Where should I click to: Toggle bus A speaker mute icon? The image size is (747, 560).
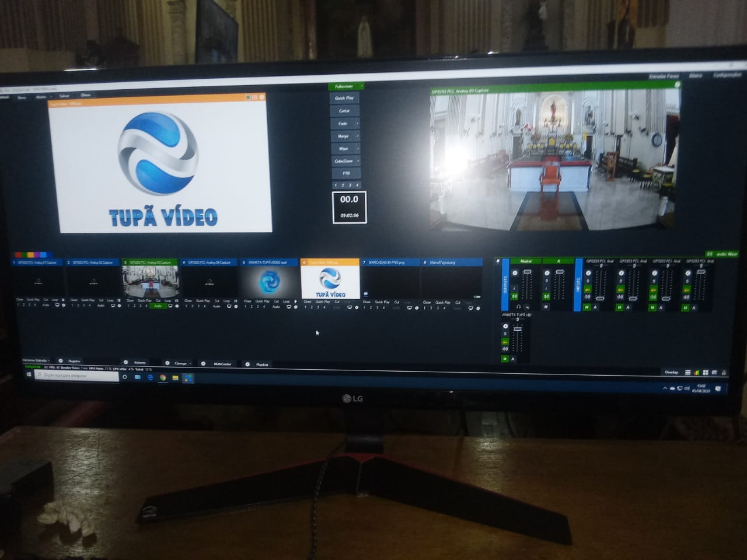(x=546, y=296)
